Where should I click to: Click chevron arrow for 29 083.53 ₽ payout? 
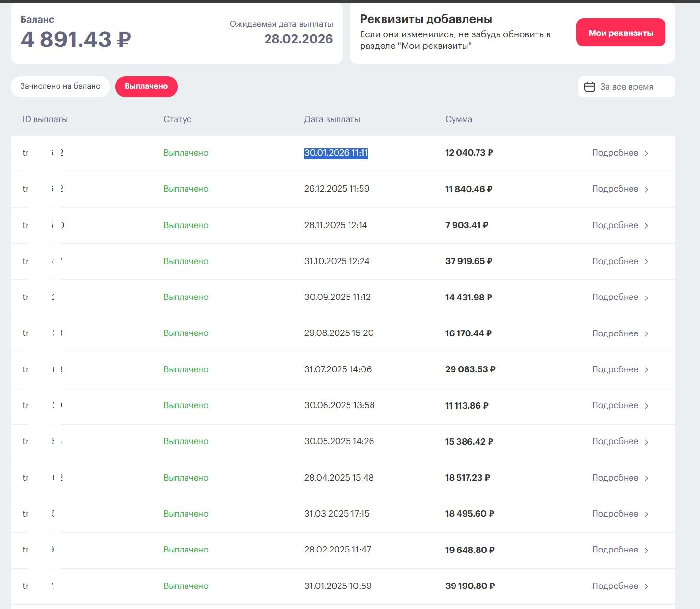(646, 370)
